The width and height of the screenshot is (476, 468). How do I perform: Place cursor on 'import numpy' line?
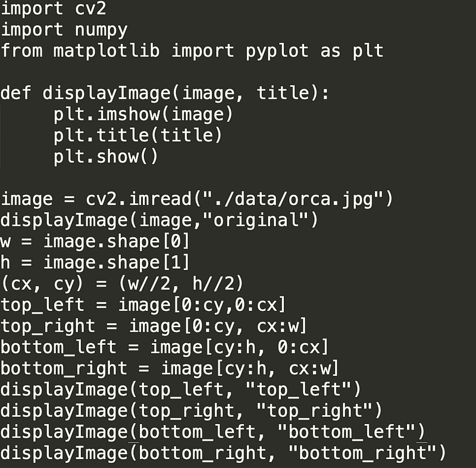point(64,30)
